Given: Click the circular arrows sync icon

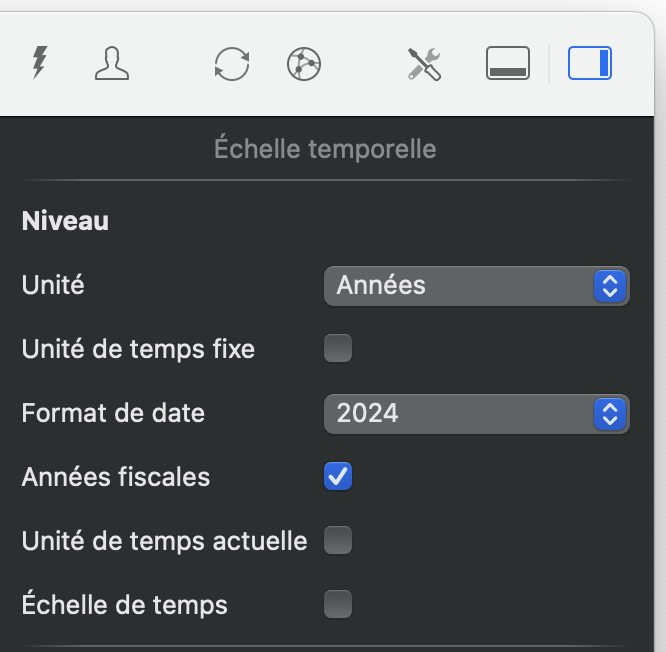Looking at the screenshot, I should click(x=232, y=65).
